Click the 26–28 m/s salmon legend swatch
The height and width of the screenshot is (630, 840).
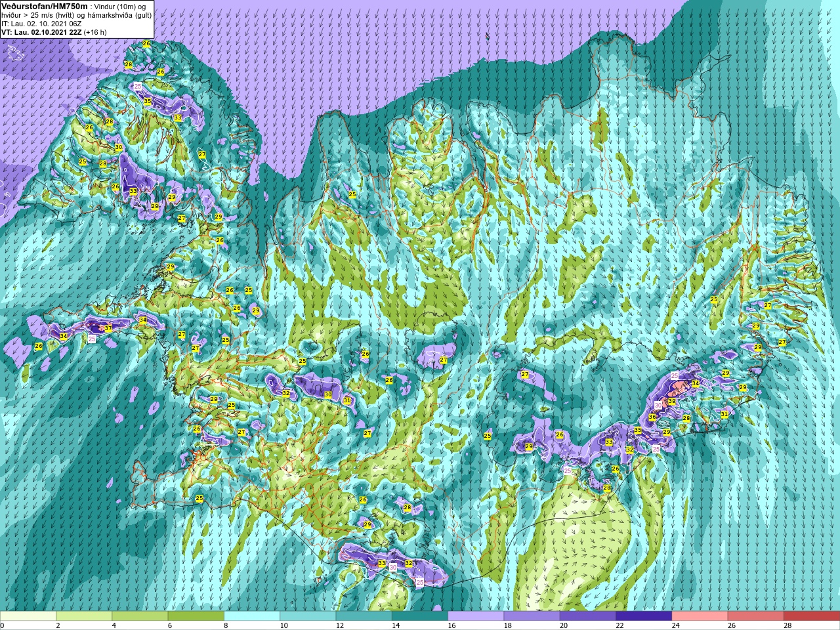pos(756,616)
